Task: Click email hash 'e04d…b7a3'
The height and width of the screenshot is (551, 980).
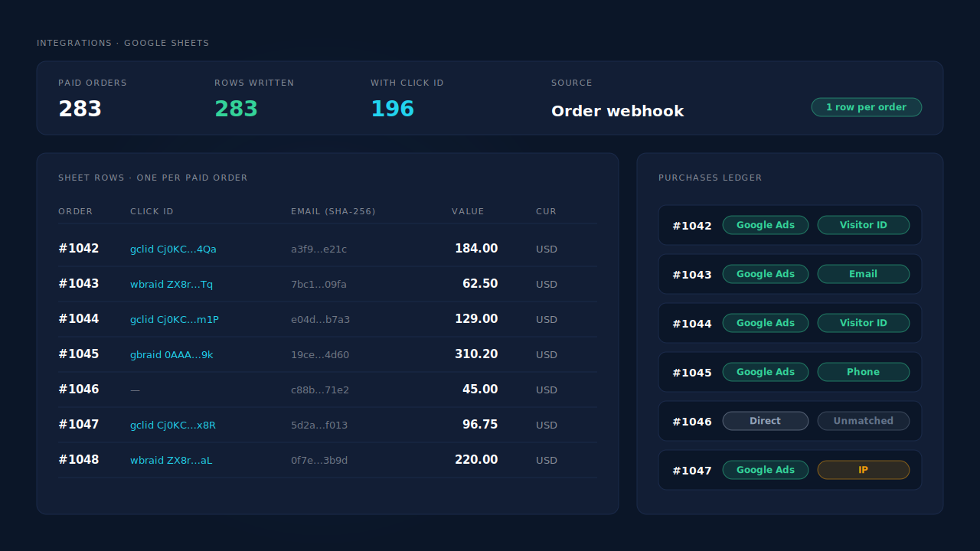Action: click(x=320, y=319)
